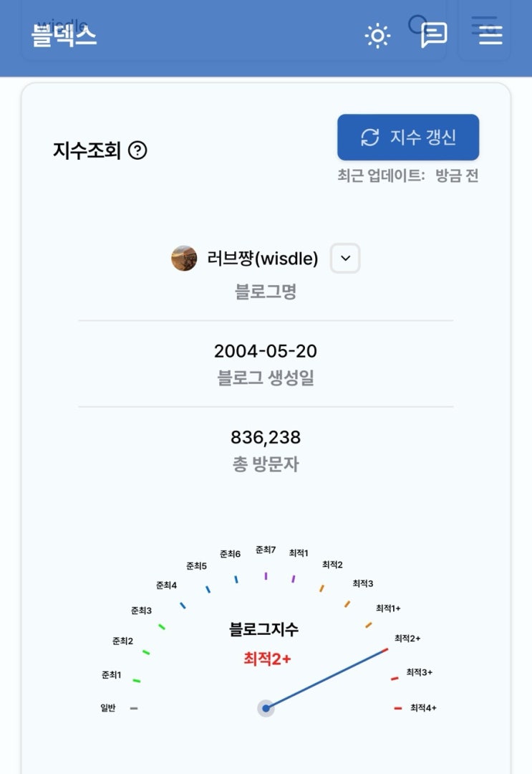Screen dimensions: 532x774
Task: Click the 최적4+ gauge tick
Action: click(398, 708)
